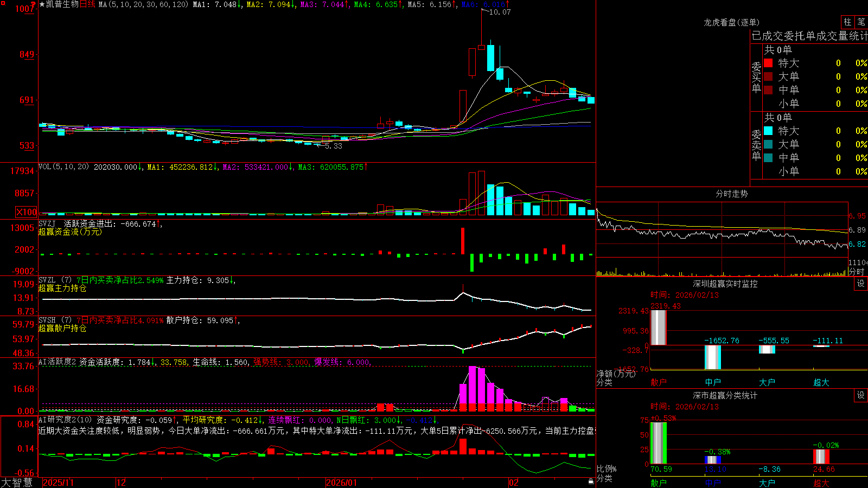
Task: Click the teal 大单 sell-order swatch
Action: pos(768,144)
